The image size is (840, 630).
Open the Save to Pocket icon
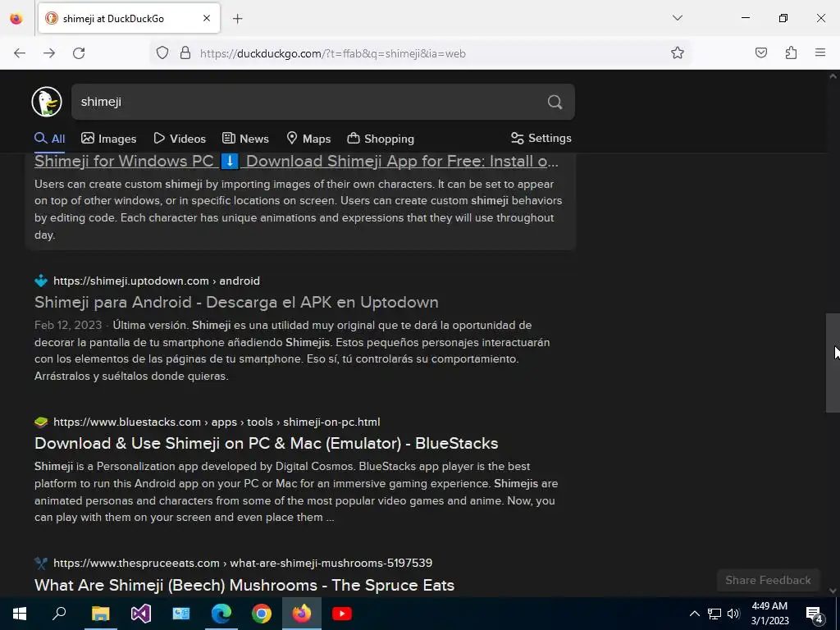(761, 53)
